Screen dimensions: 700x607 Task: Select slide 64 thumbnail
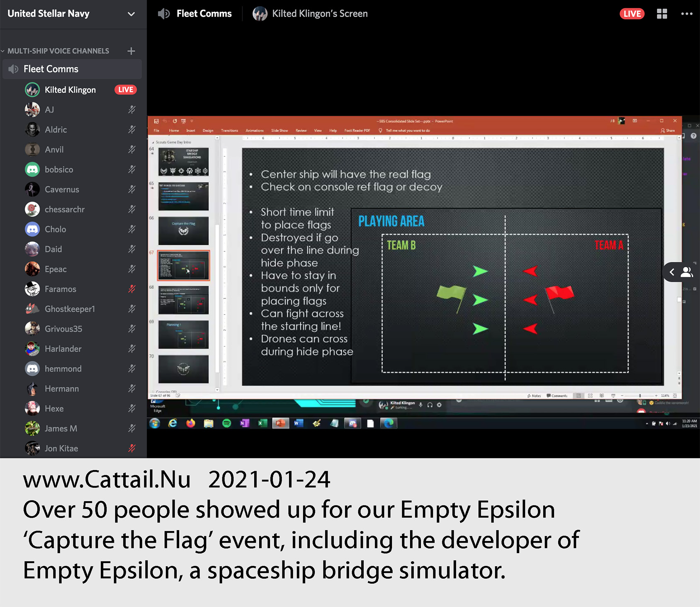pyautogui.click(x=183, y=162)
